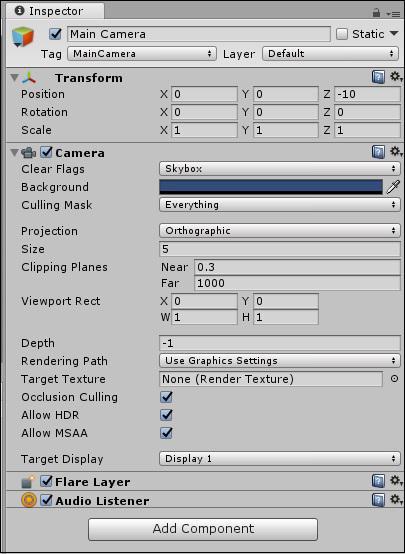
Task: Open Transform component help book icon
Action: 378,77
